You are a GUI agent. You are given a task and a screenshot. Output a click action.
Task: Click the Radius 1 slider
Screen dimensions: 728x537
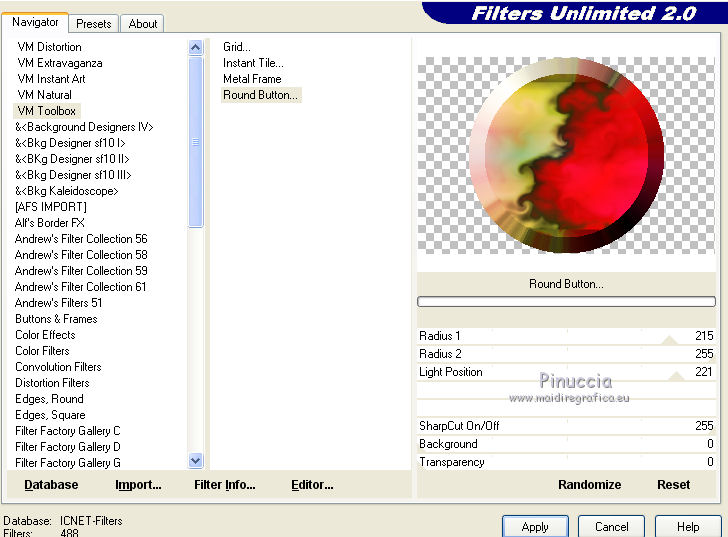click(x=566, y=336)
